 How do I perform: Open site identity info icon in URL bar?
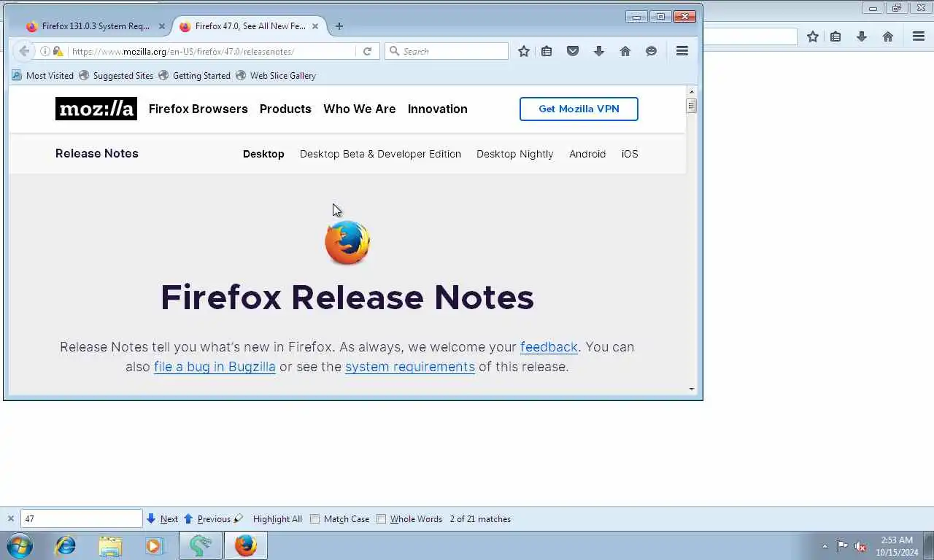pos(45,51)
